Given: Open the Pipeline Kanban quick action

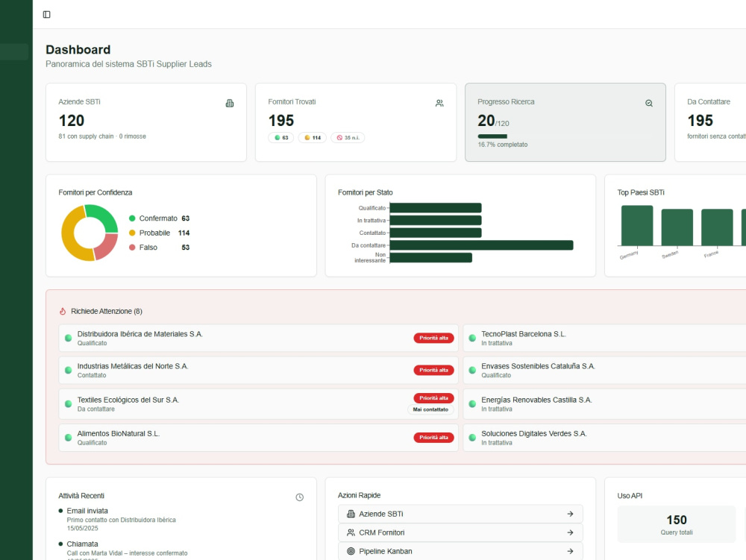Looking at the screenshot, I should coord(460,551).
